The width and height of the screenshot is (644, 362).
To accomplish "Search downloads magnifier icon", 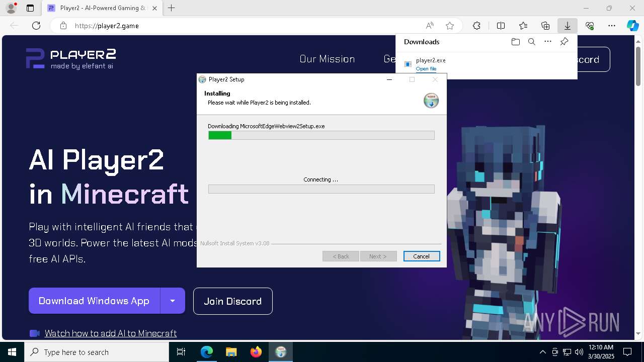I will pos(532,42).
